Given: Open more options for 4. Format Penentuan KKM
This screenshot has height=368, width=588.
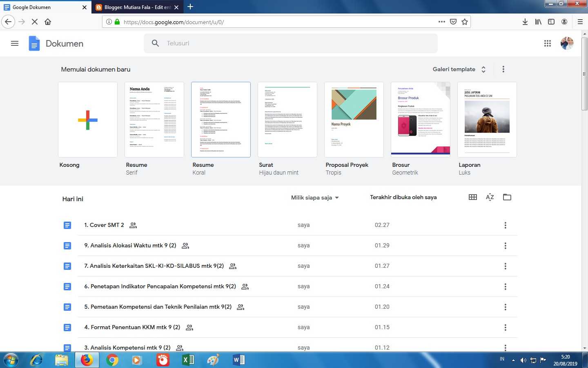Looking at the screenshot, I should point(505,328).
